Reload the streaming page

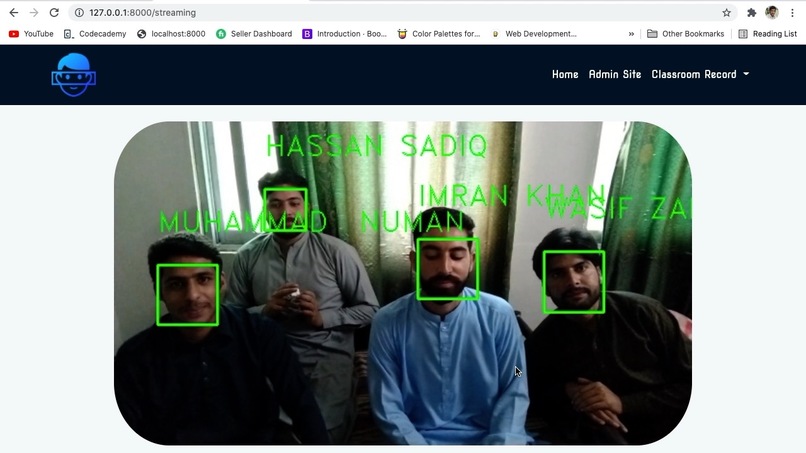tap(54, 12)
